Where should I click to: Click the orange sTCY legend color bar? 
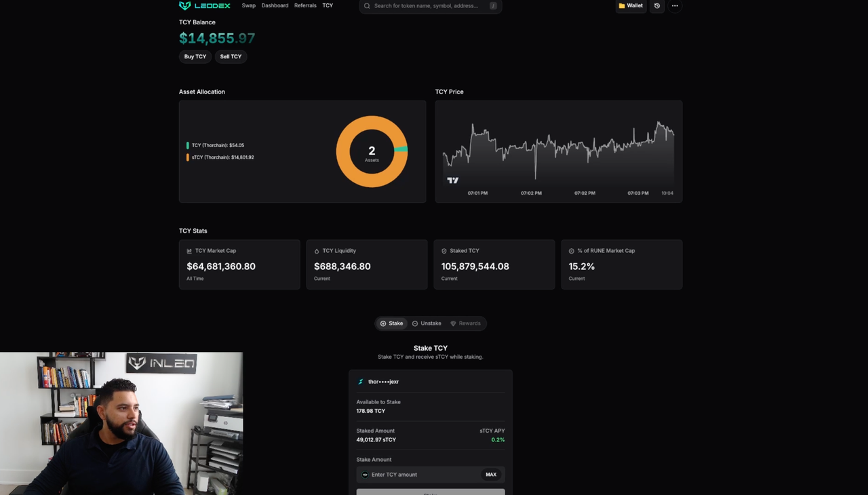(188, 157)
